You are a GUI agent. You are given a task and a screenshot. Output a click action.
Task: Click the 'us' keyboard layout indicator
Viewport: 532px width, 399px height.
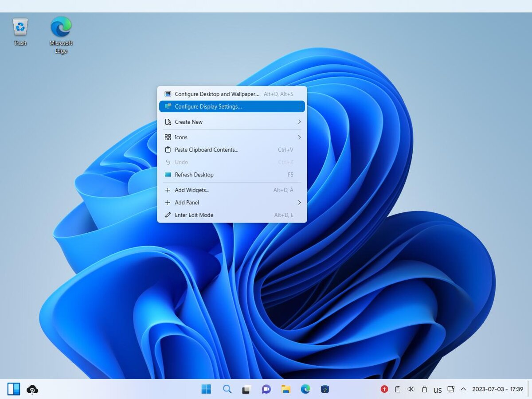tap(438, 390)
